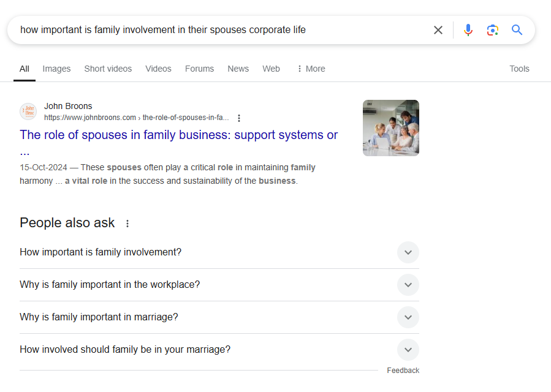Viewport: 551px width, 392px height.
Task: Expand 'Why is family important in the workplace?'
Action: pos(408,285)
